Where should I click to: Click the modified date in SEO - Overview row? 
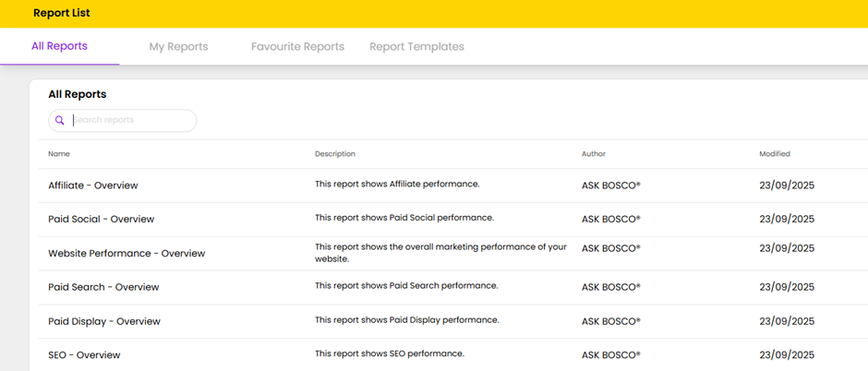787,355
